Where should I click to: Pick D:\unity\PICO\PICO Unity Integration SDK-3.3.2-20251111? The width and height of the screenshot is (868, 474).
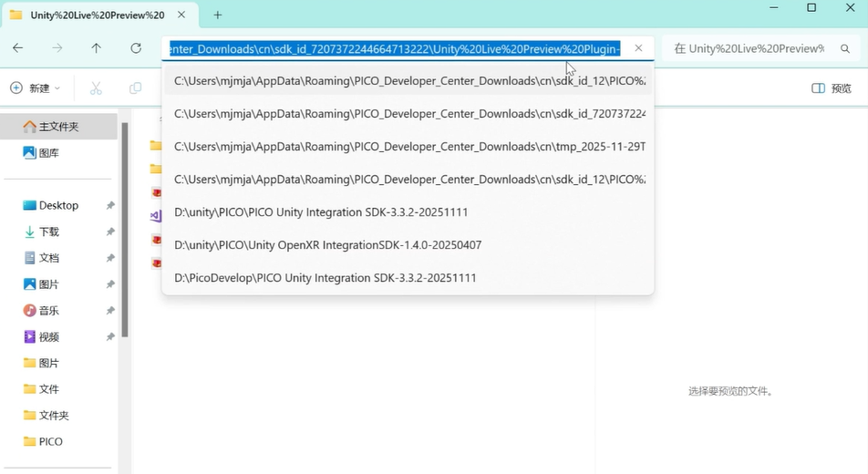408,212
